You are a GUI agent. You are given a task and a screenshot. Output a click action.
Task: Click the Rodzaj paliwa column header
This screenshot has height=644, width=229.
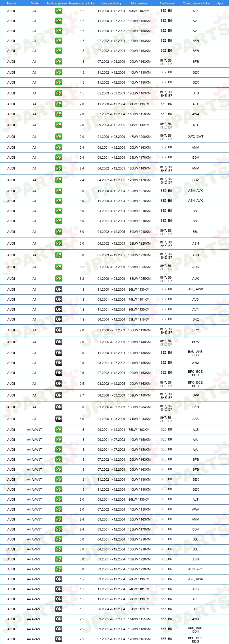click(x=57, y=3)
